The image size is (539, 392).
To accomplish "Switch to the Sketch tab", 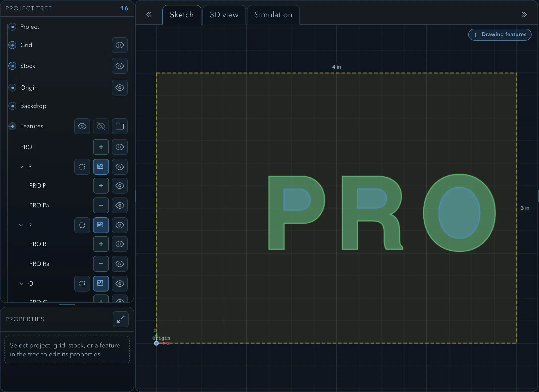I will (x=182, y=15).
